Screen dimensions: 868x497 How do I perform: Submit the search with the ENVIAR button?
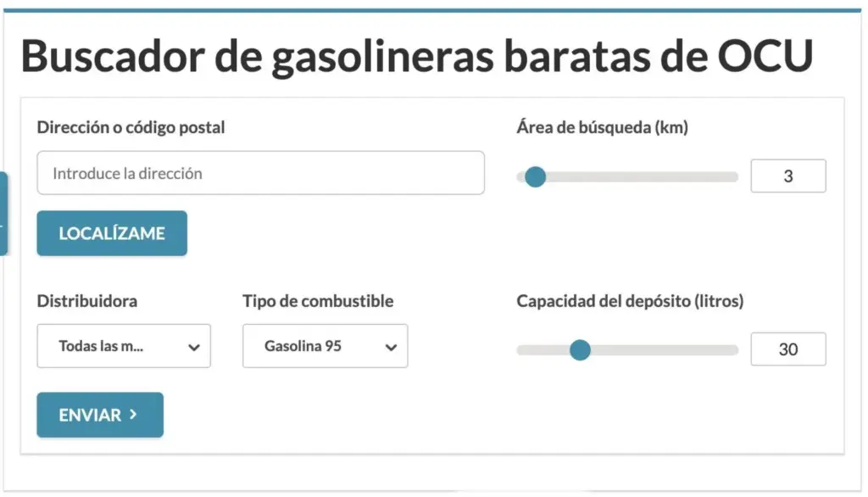[99, 415]
